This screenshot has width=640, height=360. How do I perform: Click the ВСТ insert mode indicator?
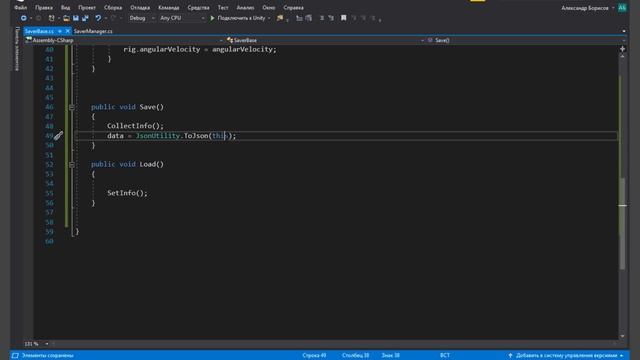tap(445, 356)
